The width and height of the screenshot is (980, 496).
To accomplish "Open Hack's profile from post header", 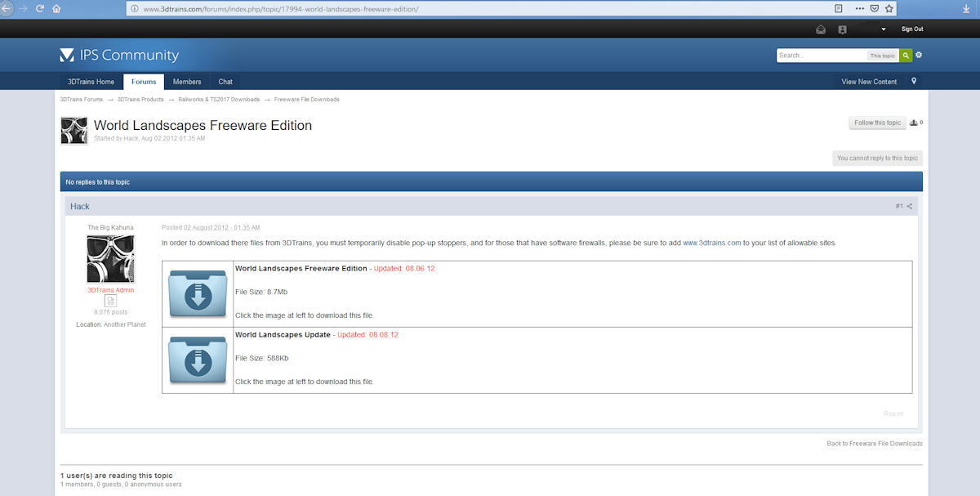I will coord(80,206).
